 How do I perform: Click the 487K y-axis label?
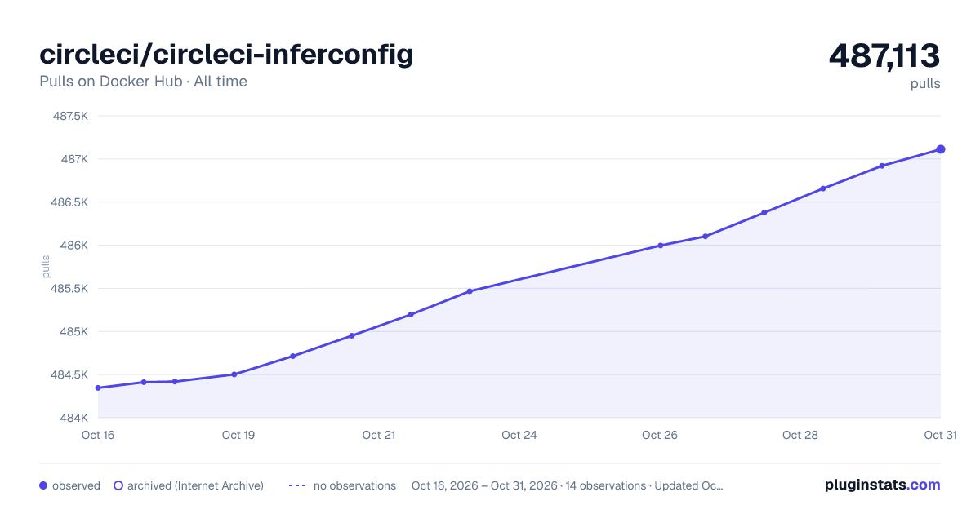[74, 159]
